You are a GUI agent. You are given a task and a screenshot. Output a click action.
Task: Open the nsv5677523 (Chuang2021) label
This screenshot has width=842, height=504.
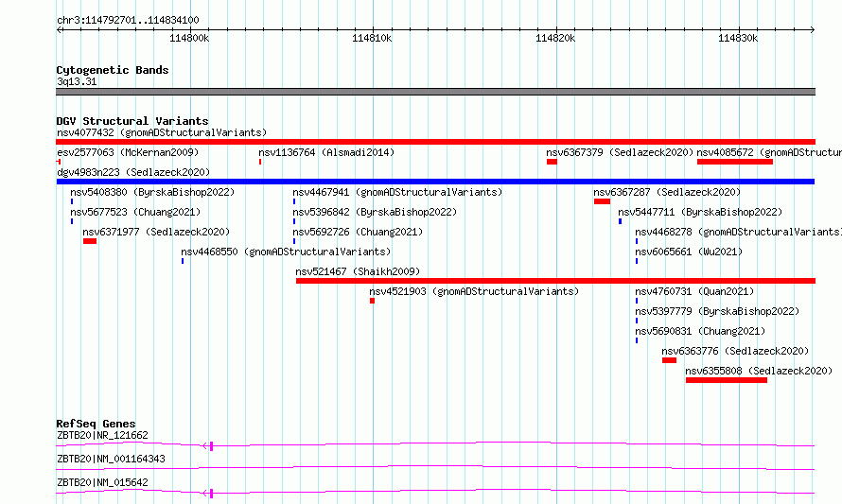click(135, 212)
